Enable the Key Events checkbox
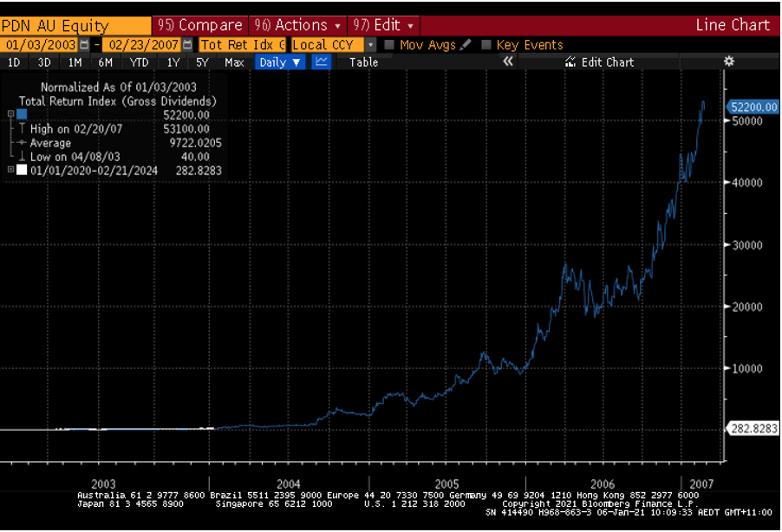782x532 pixels. (486, 44)
